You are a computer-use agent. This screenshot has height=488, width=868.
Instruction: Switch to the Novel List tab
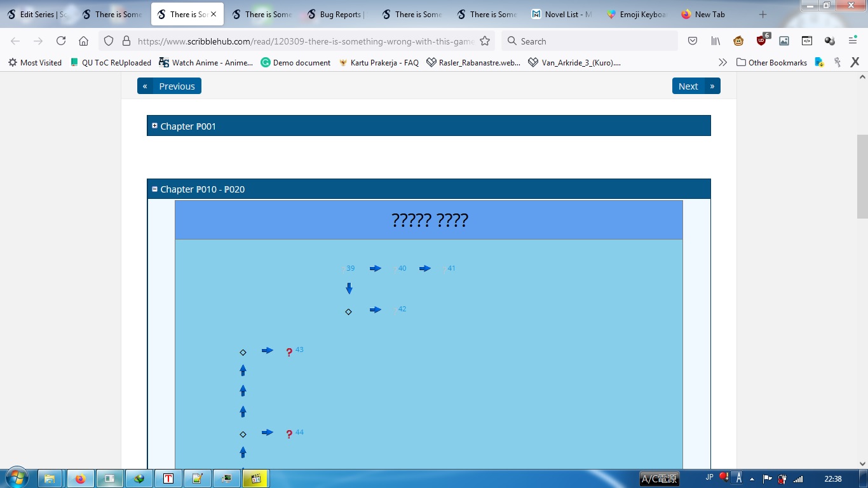[x=562, y=14]
